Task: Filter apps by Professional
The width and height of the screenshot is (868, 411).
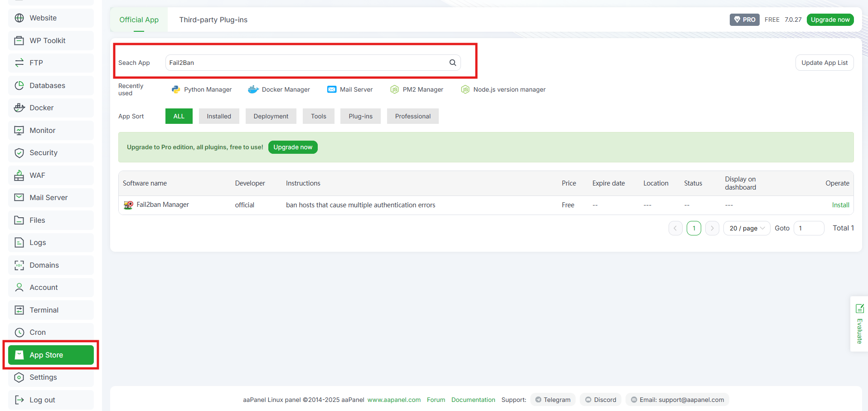Action: (413, 116)
